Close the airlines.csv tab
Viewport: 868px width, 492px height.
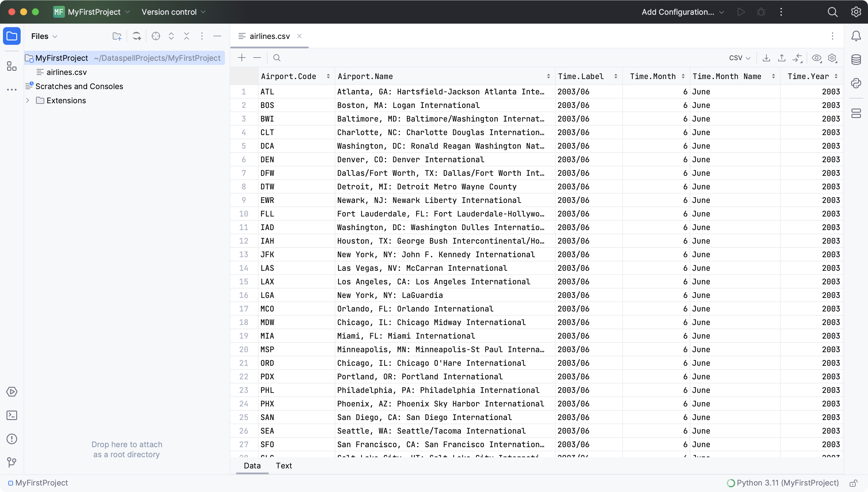(299, 36)
